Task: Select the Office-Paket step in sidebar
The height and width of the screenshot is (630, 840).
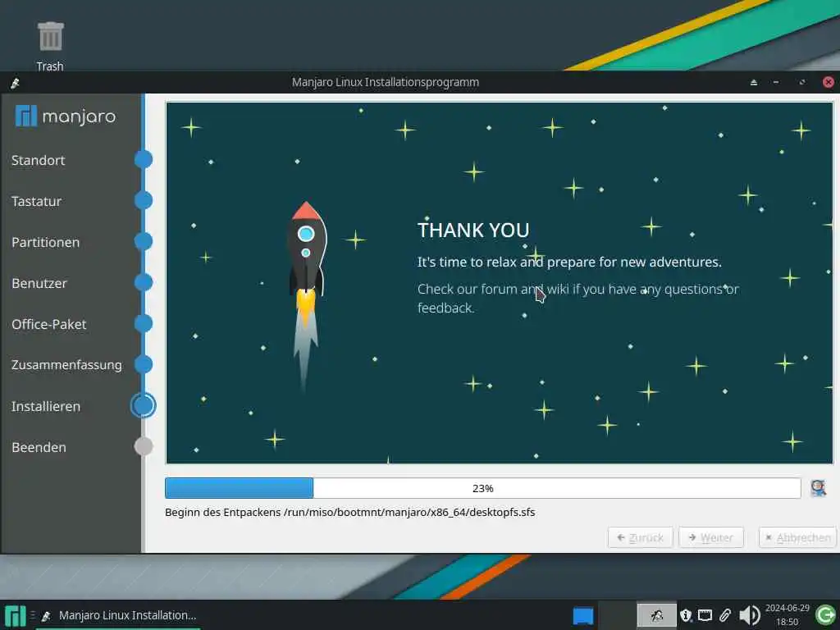Action: click(x=48, y=324)
